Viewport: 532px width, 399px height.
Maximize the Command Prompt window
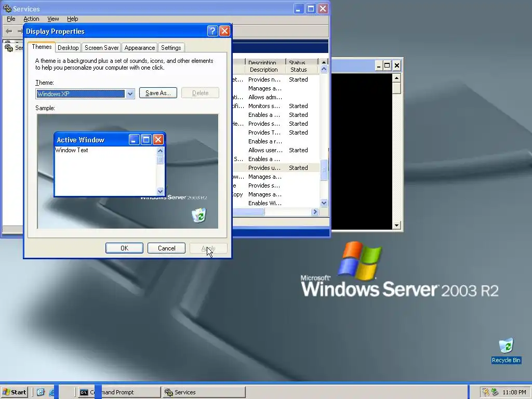[387, 65]
